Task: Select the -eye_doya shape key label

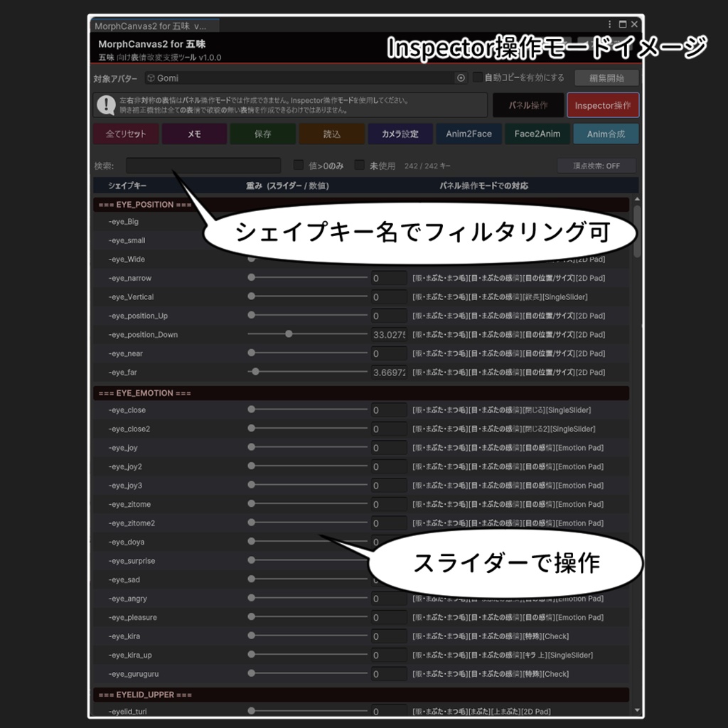Action: click(x=127, y=542)
